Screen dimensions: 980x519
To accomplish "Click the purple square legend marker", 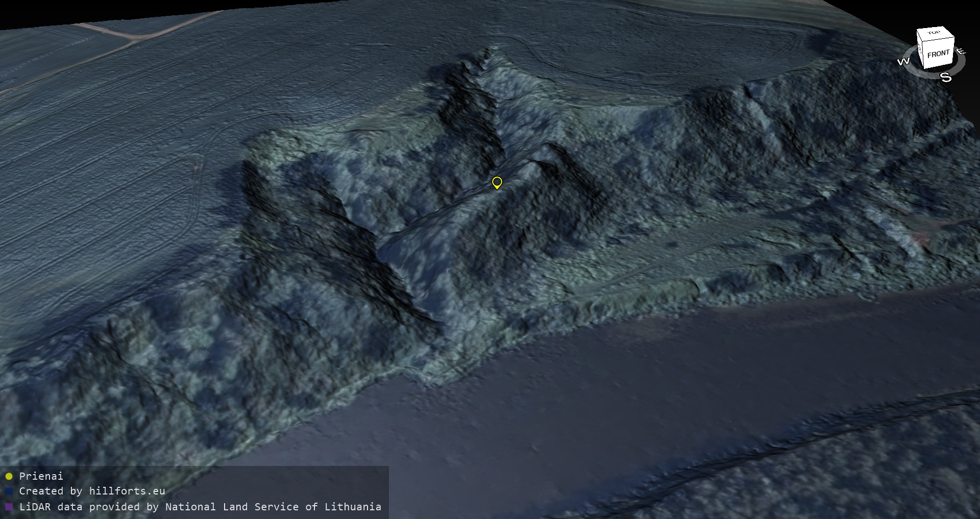I will click(x=9, y=507).
